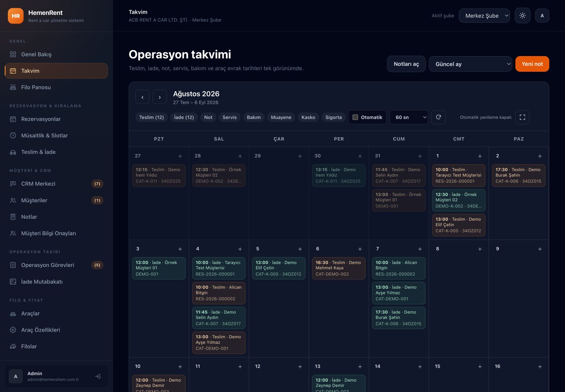Toggle the Teslim (12) filter chip

pyautogui.click(x=151, y=117)
